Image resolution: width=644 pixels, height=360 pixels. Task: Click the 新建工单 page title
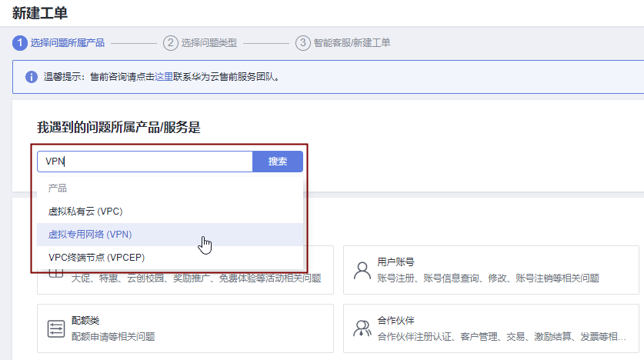[40, 13]
